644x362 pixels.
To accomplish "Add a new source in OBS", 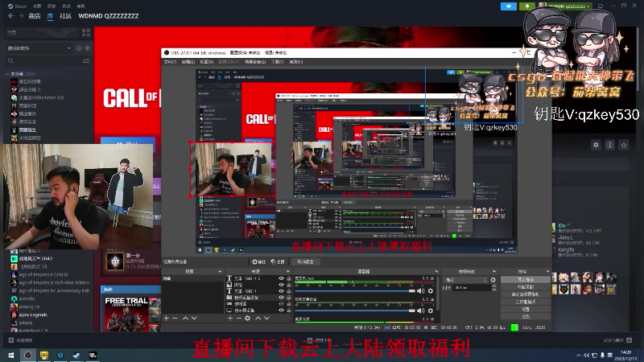I will pyautogui.click(x=230, y=318).
